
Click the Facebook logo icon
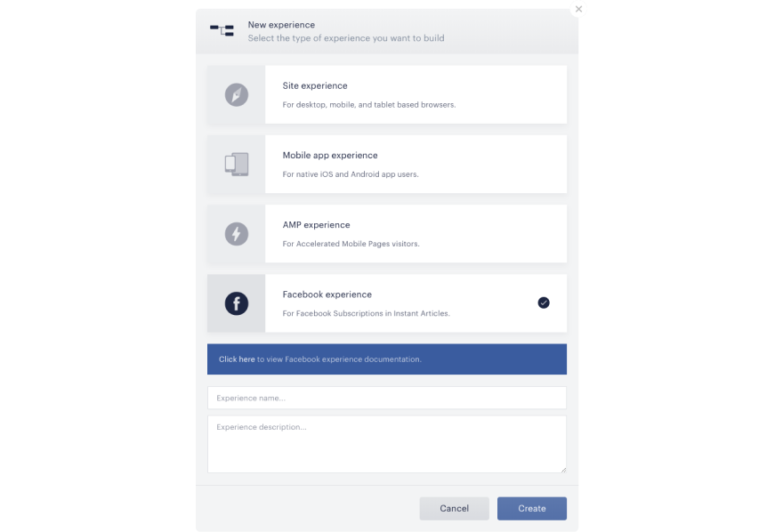coord(236,303)
